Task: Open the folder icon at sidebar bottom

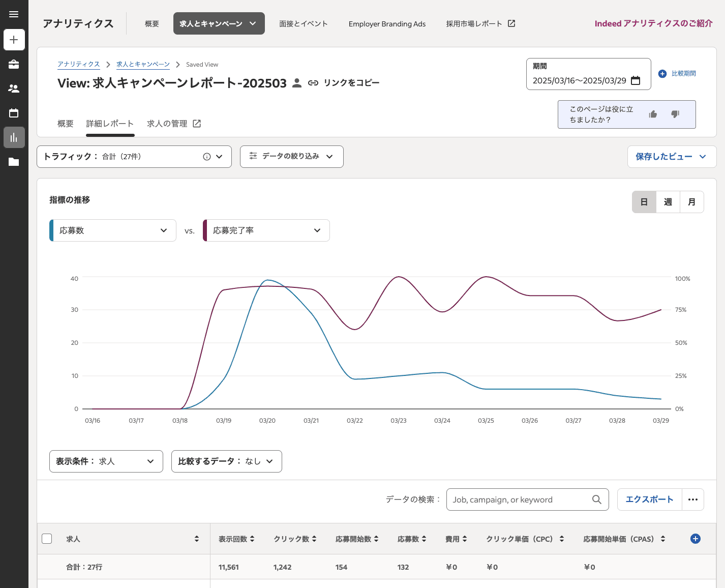Action: coord(14,162)
